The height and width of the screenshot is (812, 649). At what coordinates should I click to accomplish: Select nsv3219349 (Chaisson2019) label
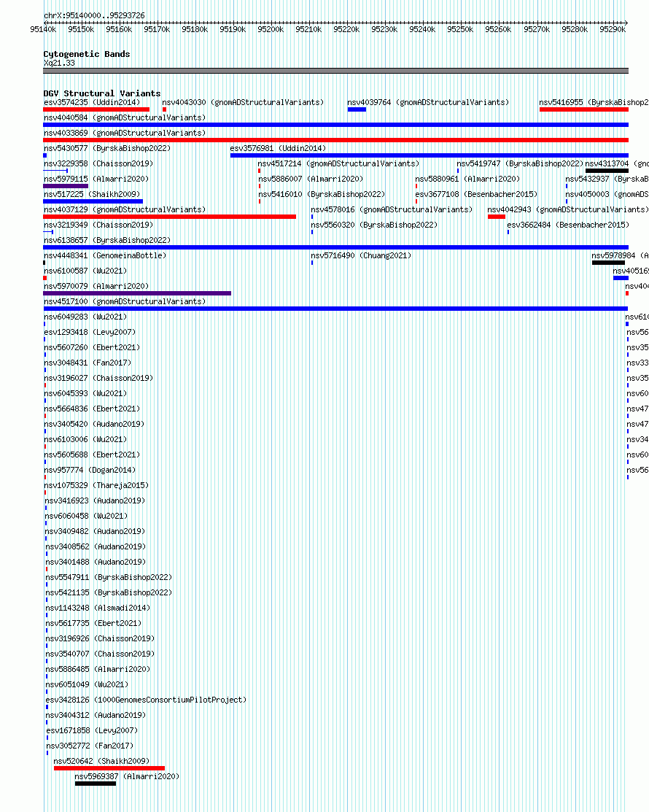point(98,225)
